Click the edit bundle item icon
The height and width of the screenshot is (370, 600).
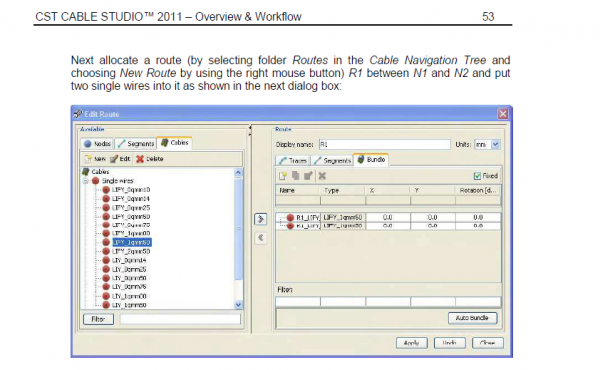click(308, 176)
